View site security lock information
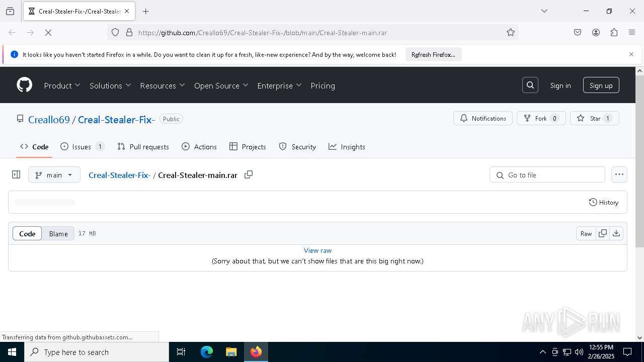Viewport: 644px width, 362px height. tap(129, 32)
